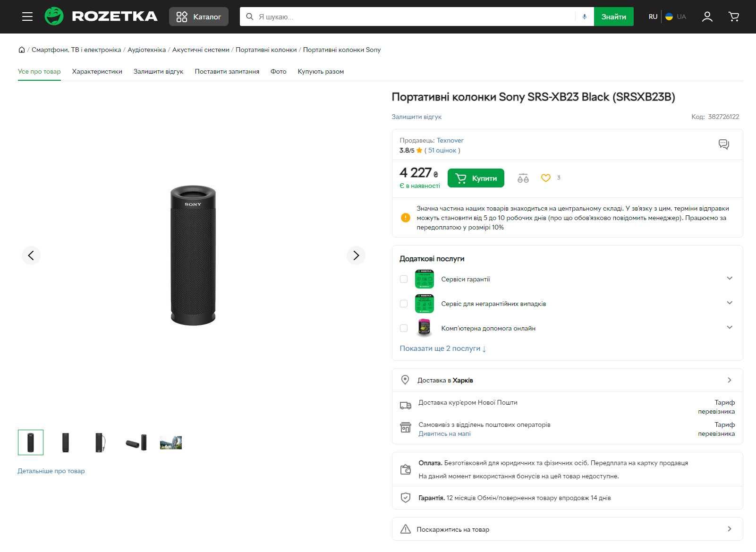Switch to Характеристики tab
Image resolution: width=756 pixels, height=552 pixels.
tap(97, 71)
